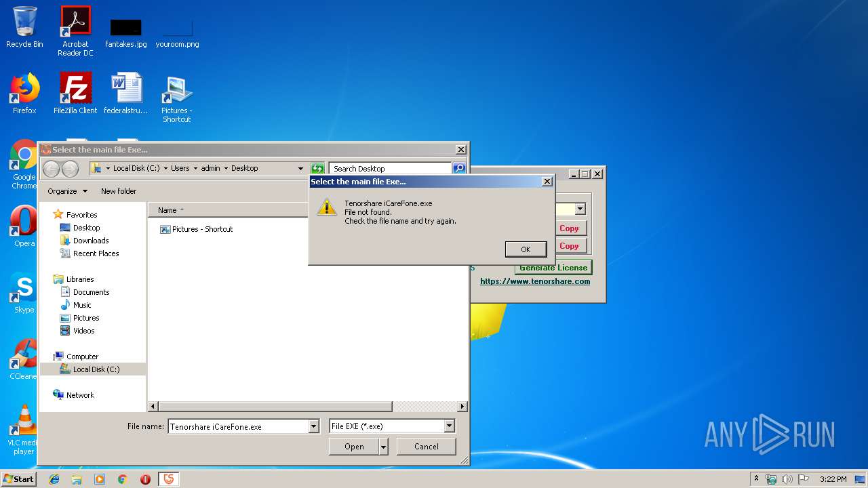Image resolution: width=868 pixels, height=488 pixels.
Task: Select Recent Places in navigation pane
Action: point(96,253)
